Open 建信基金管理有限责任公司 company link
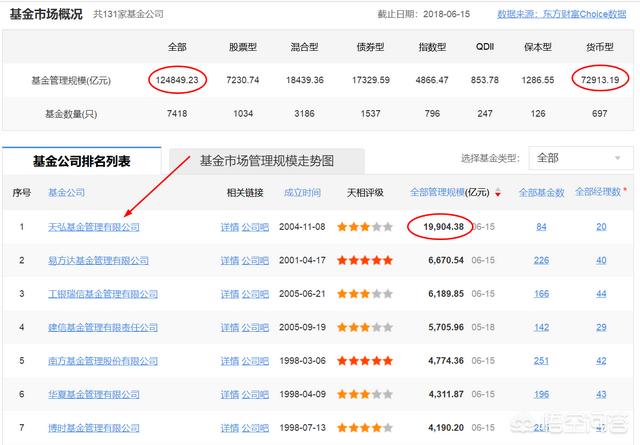This screenshot has width=640, height=445. 103,327
